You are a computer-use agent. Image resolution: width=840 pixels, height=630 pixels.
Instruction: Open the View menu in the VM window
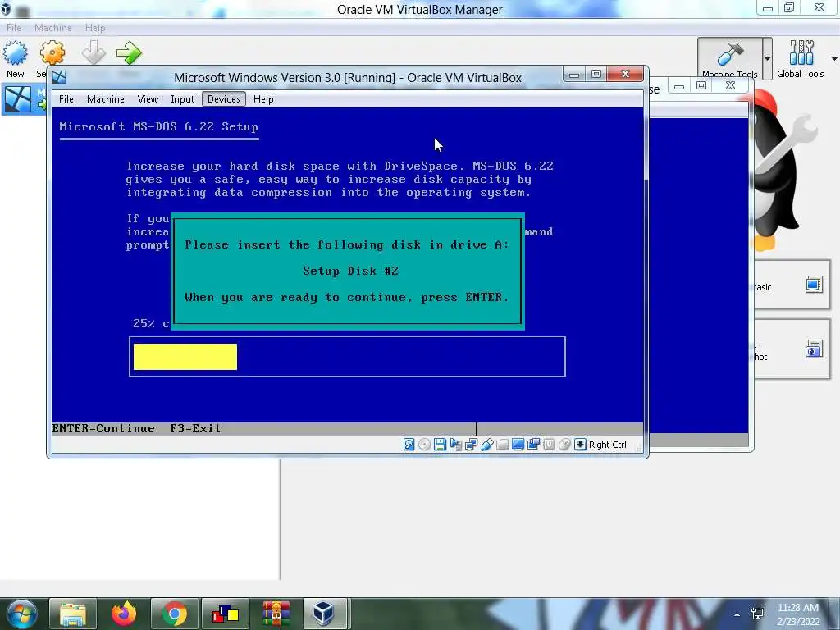(x=148, y=99)
